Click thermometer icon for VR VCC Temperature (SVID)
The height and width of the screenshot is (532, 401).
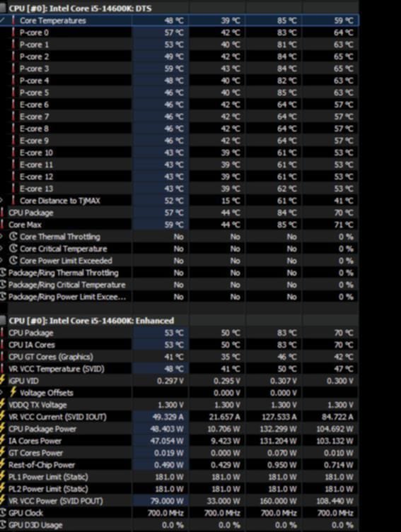tap(2, 369)
